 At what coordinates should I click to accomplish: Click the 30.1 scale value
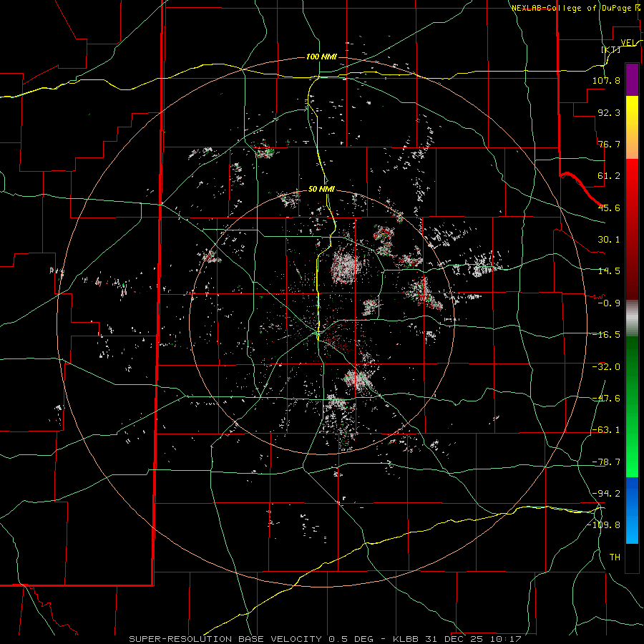coord(609,240)
